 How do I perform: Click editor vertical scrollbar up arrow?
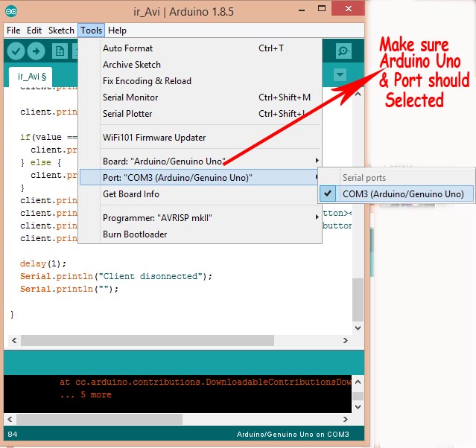358,94
